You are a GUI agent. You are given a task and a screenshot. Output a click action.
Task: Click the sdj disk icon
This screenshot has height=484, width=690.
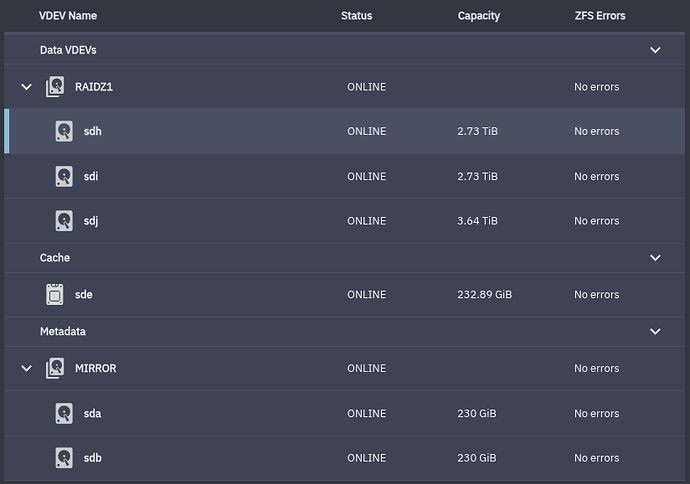64,221
